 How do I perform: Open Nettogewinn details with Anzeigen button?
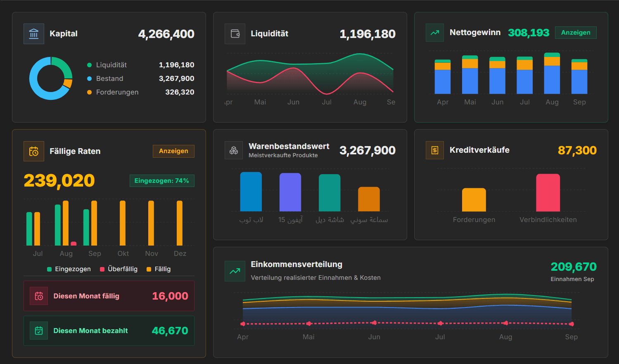tap(576, 33)
